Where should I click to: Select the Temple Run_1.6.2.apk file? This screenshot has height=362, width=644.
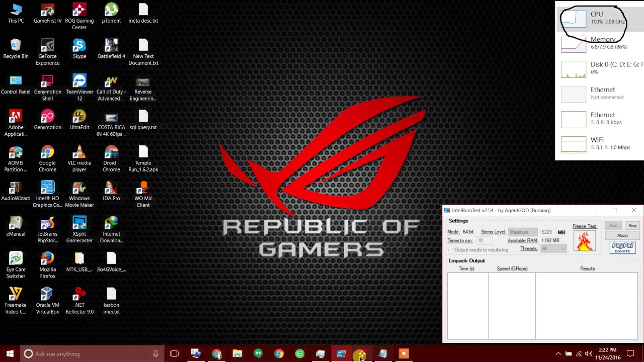[x=143, y=159]
